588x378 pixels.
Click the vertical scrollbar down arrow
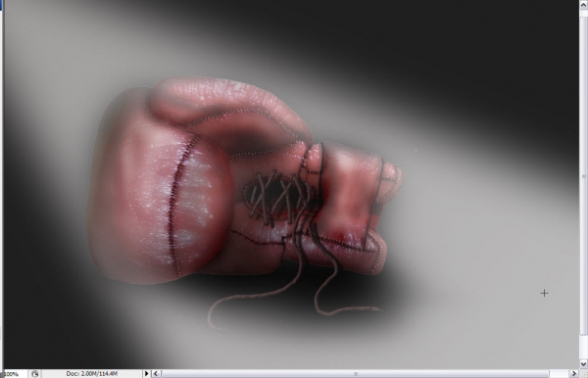pyautogui.click(x=583, y=363)
